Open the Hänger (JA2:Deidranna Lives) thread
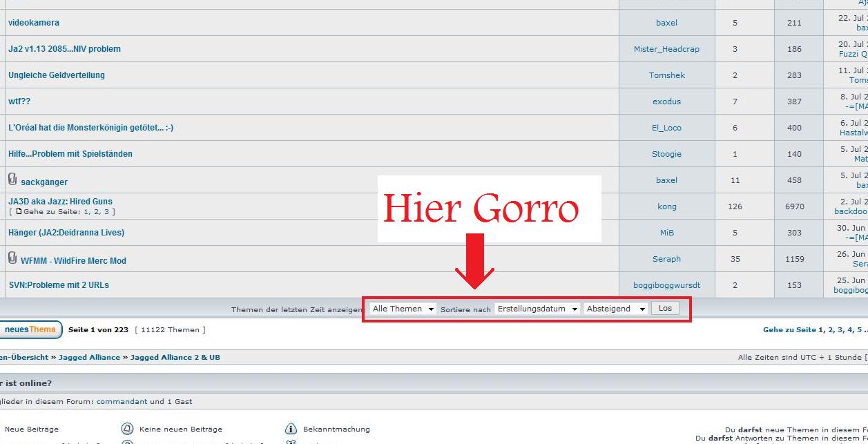This screenshot has width=868, height=444. click(66, 233)
